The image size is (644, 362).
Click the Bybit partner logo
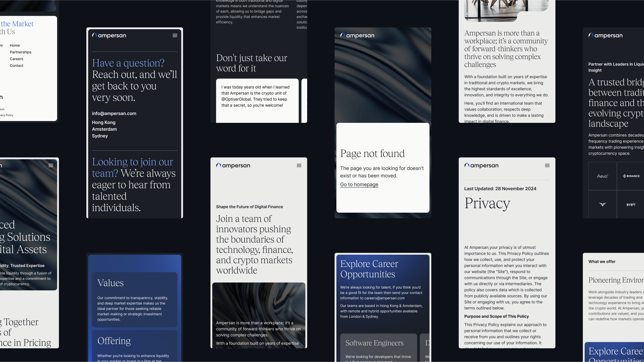click(x=631, y=205)
